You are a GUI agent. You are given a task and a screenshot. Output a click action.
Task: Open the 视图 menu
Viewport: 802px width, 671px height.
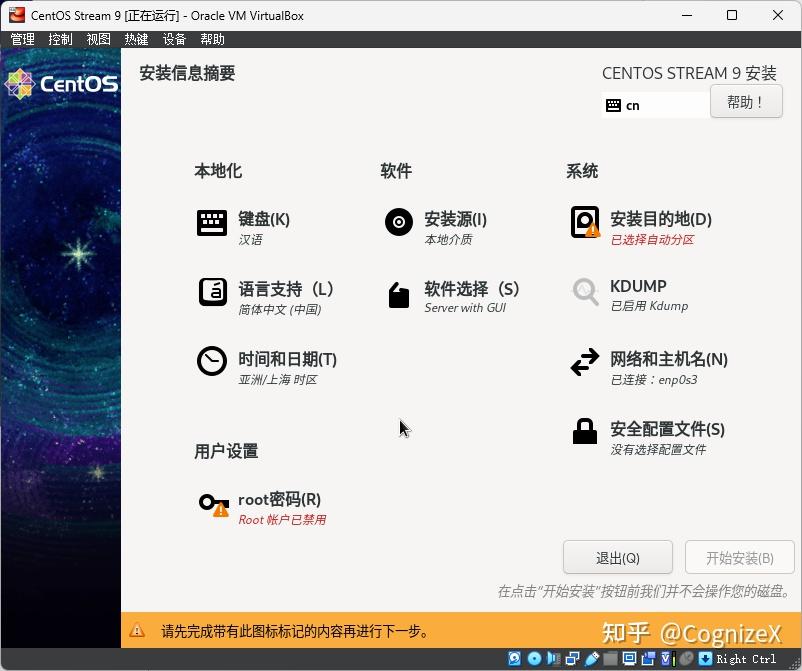point(97,39)
